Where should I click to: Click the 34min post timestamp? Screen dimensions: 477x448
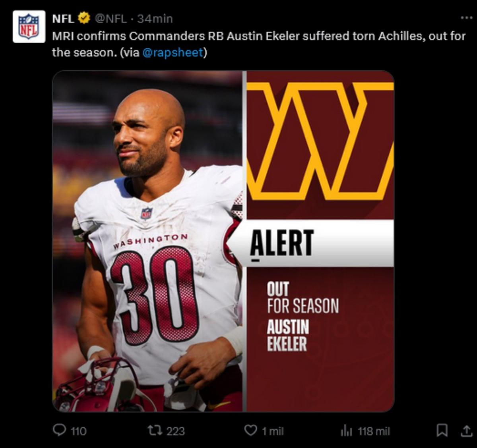[155, 18]
